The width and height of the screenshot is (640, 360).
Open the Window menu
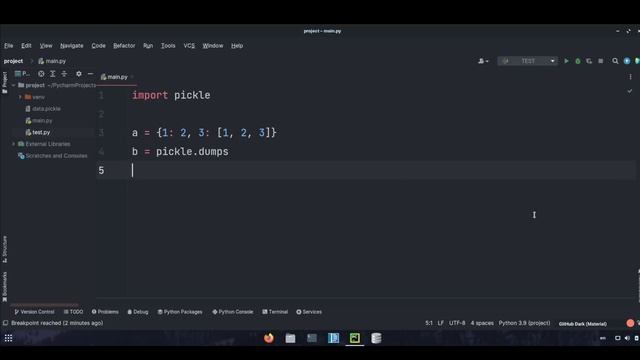[213, 46]
